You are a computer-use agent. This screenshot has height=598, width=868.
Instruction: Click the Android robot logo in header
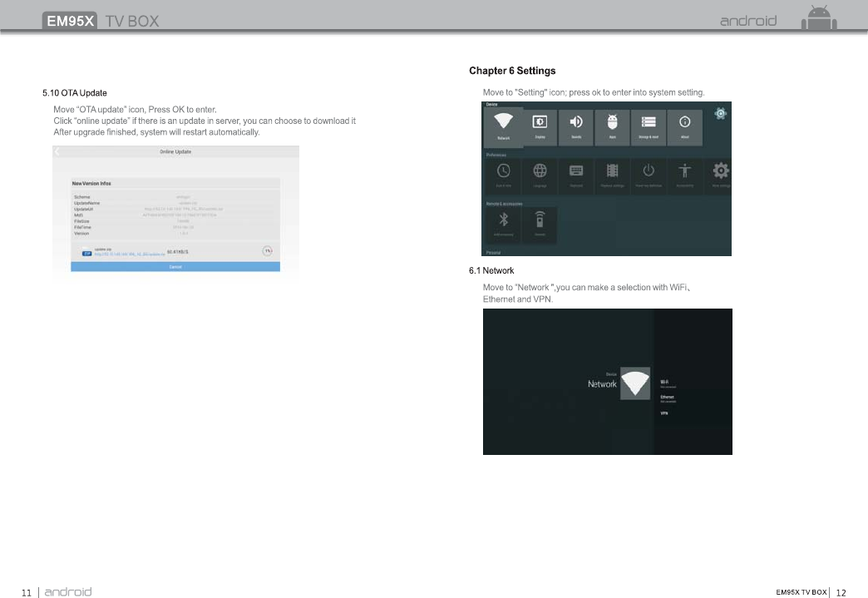click(x=819, y=17)
